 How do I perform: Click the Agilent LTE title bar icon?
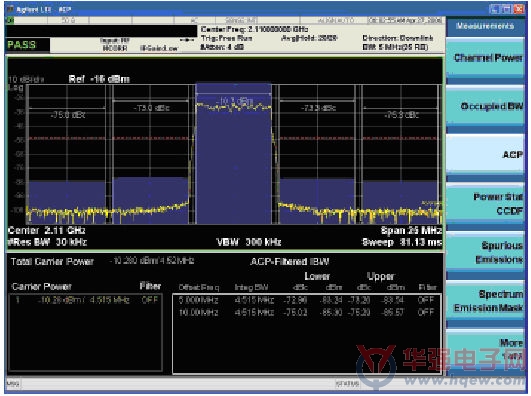click(x=10, y=9)
